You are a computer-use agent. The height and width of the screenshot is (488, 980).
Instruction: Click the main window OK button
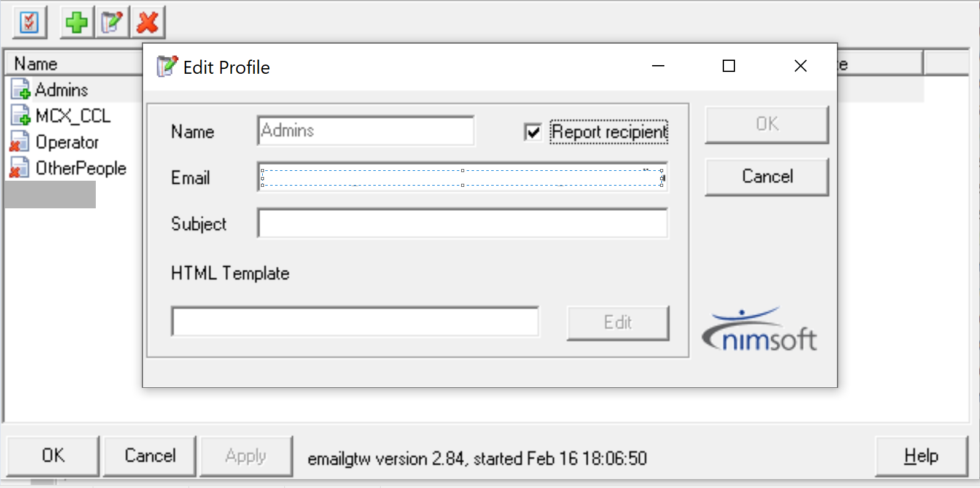(53, 455)
